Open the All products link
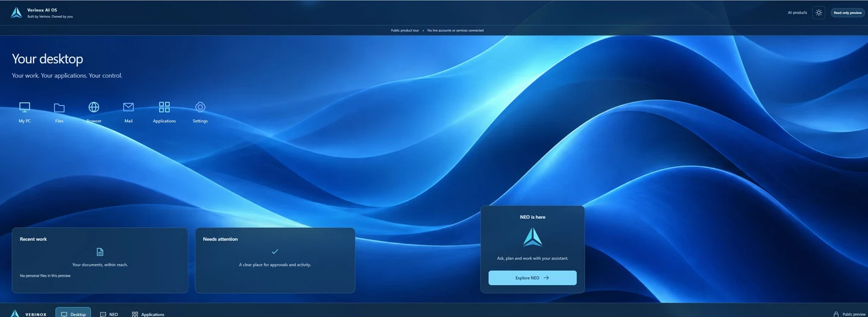 pyautogui.click(x=797, y=13)
